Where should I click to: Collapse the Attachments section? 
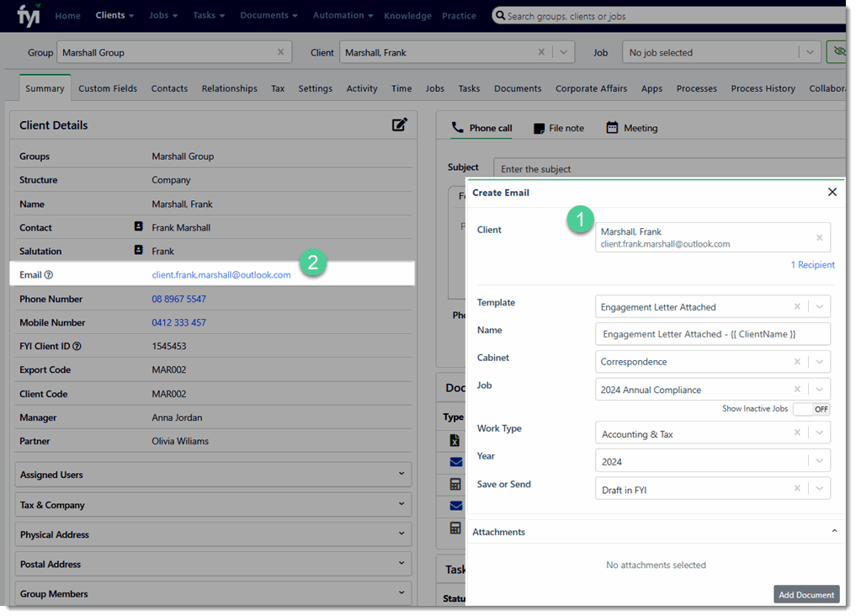(834, 531)
